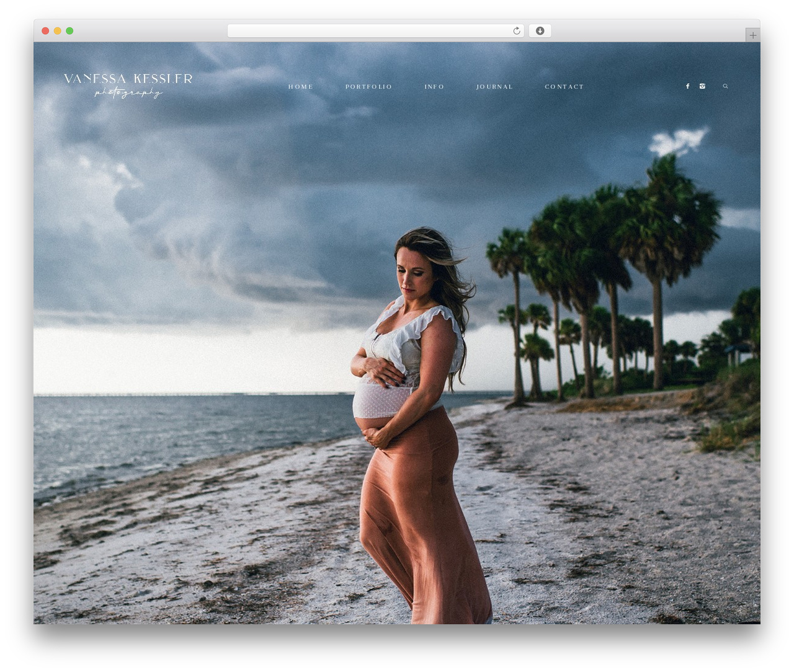794x672 pixels.
Task: Click the red close window button
Action: pyautogui.click(x=45, y=31)
